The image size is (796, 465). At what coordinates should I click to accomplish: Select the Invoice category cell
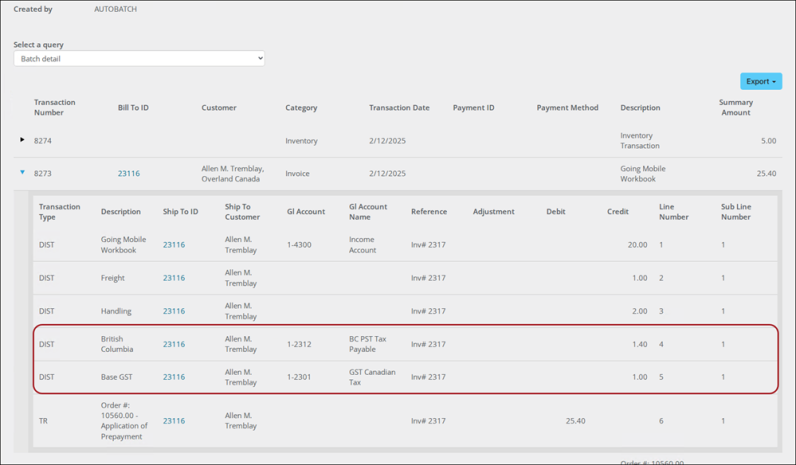(297, 174)
